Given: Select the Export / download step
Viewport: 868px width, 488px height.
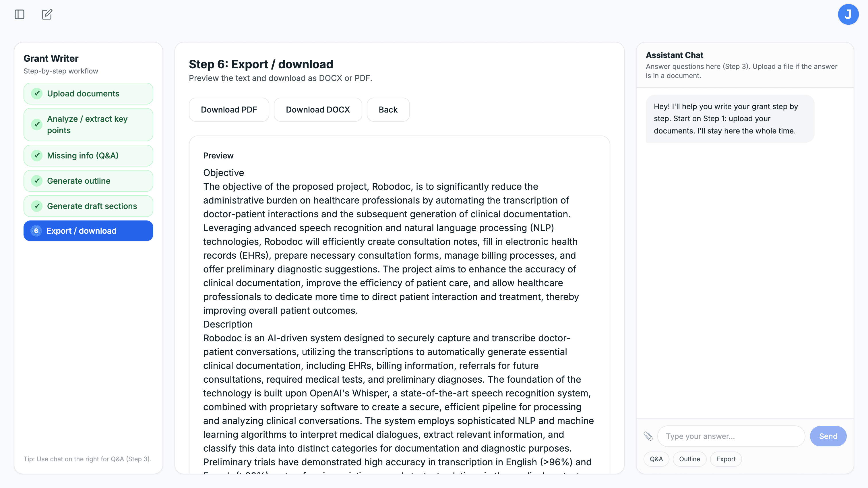Looking at the screenshot, I should pyautogui.click(x=88, y=231).
